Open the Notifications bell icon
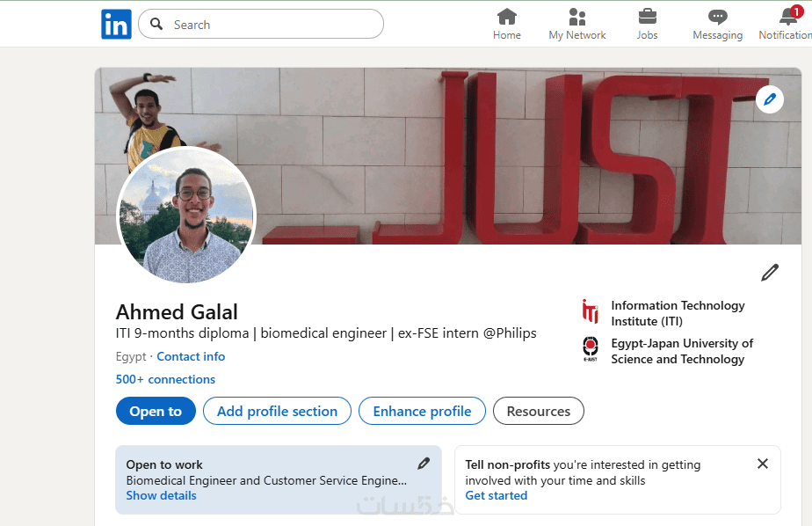812x526 pixels. 787,17
